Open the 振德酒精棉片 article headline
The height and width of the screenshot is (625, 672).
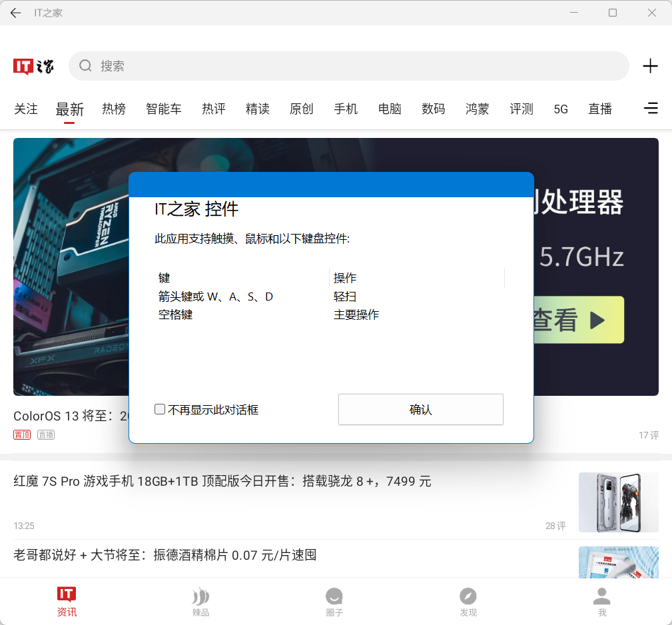coord(165,555)
